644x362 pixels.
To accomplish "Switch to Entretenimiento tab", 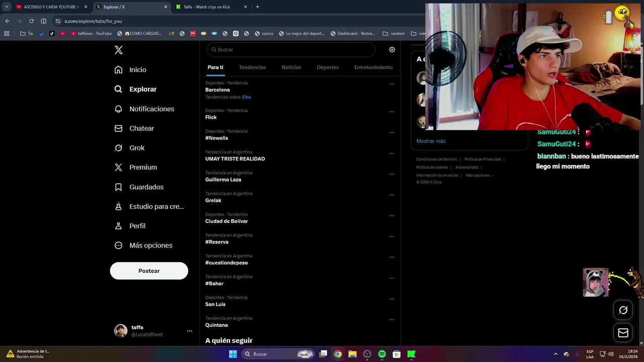I will 373,67.
